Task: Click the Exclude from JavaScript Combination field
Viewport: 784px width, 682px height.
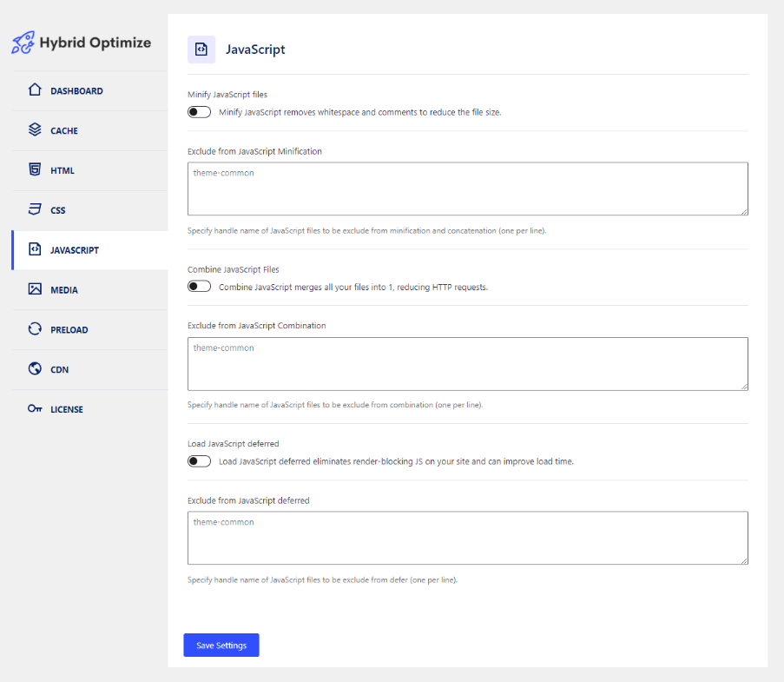Action: (467, 363)
